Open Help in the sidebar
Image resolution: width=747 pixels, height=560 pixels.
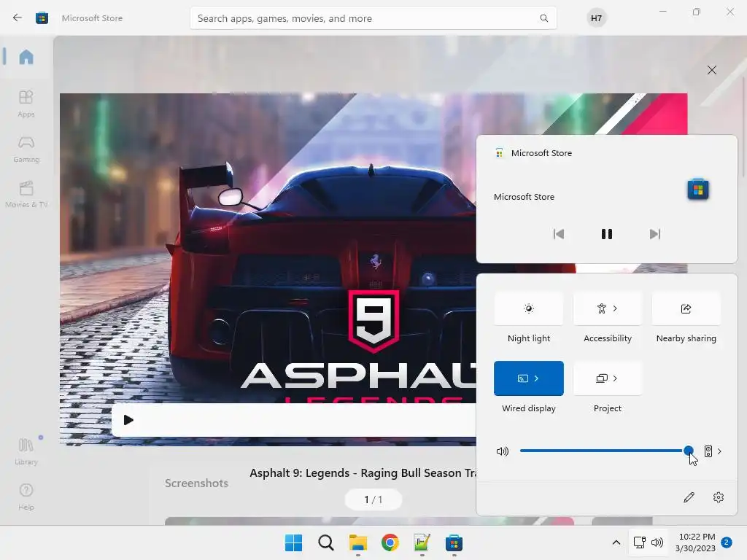click(26, 497)
